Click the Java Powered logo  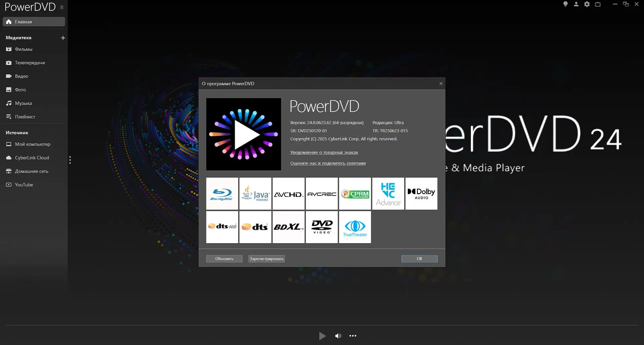pos(255,194)
